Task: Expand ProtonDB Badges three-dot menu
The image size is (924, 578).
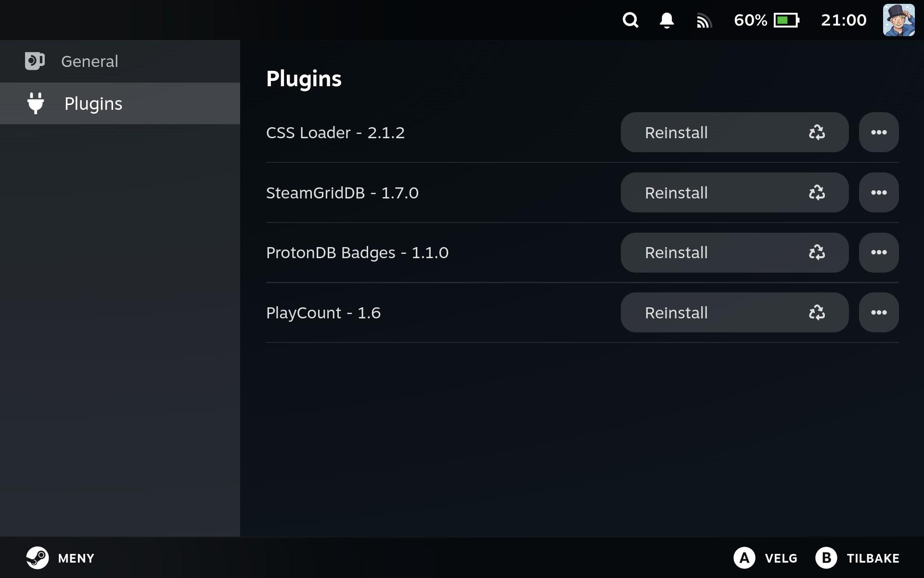Action: click(878, 252)
